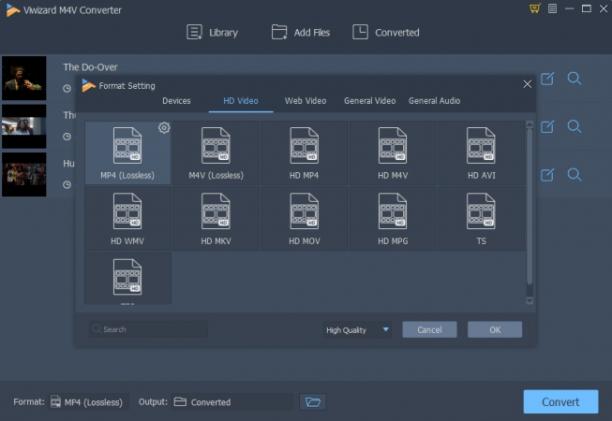Screen dimensions: 612x421
Task: Edit The Do-Over video with edit icon
Action: pyautogui.click(x=547, y=79)
